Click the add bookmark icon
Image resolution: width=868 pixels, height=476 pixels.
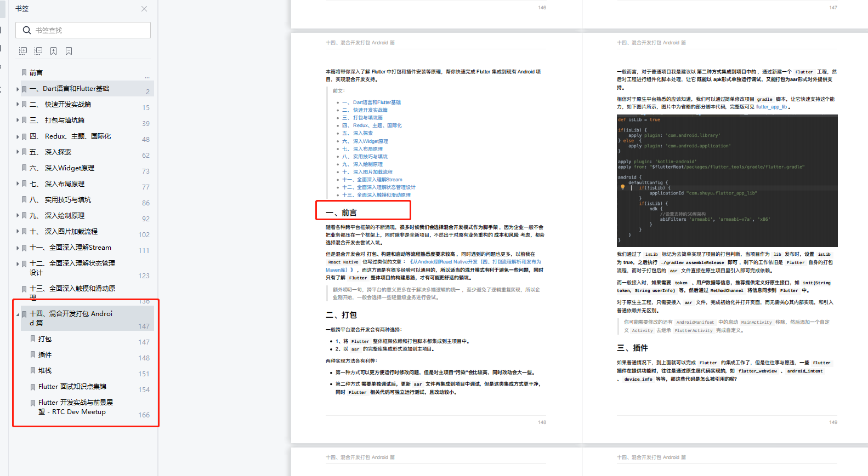coord(54,51)
